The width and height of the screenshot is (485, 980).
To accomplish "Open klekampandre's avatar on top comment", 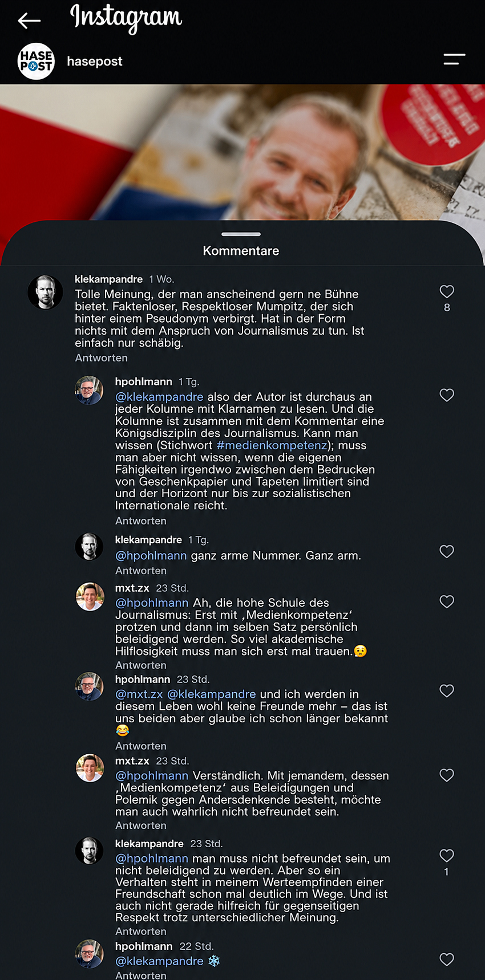I will point(45,292).
